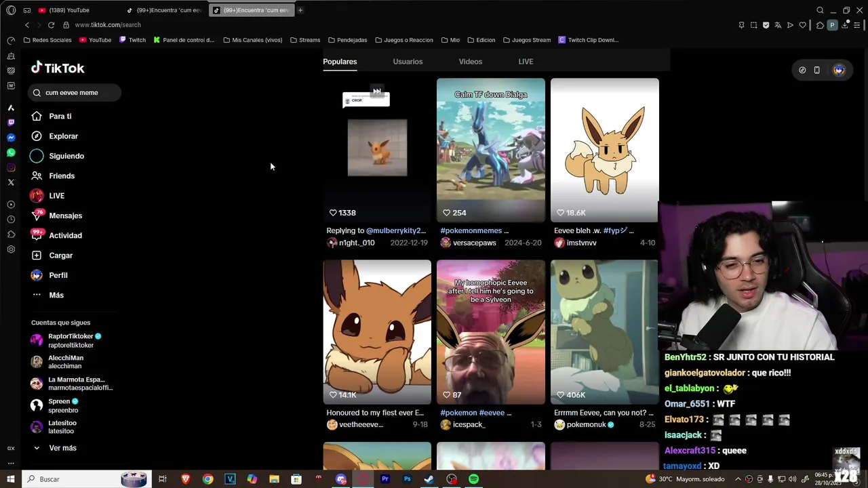Open Pendejadas bookmarks folder
868x488 pixels.
[x=347, y=40]
